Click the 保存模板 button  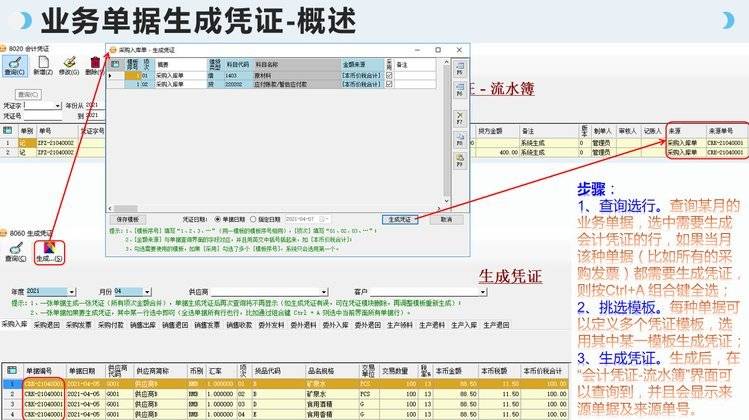click(x=130, y=218)
